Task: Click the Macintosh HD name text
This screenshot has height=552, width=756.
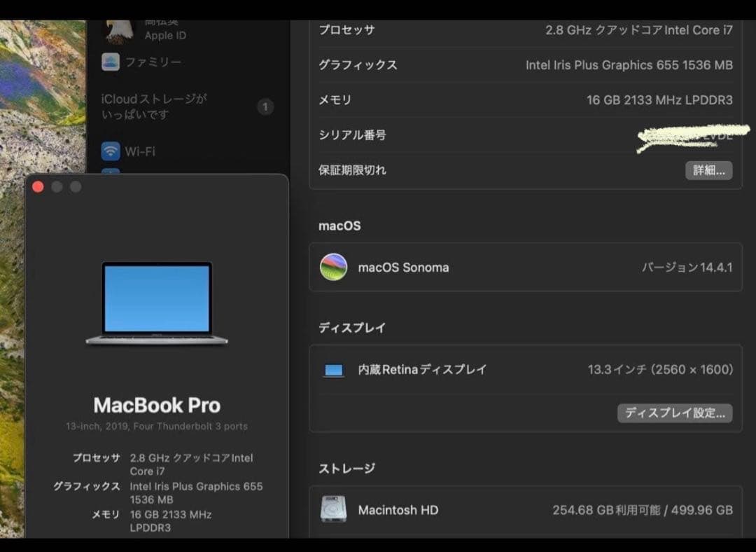Action: (x=398, y=510)
